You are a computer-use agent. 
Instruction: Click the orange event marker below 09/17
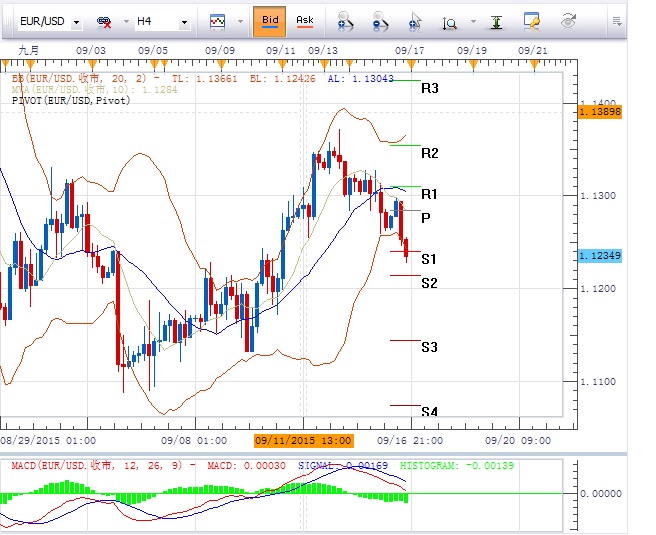point(411,65)
